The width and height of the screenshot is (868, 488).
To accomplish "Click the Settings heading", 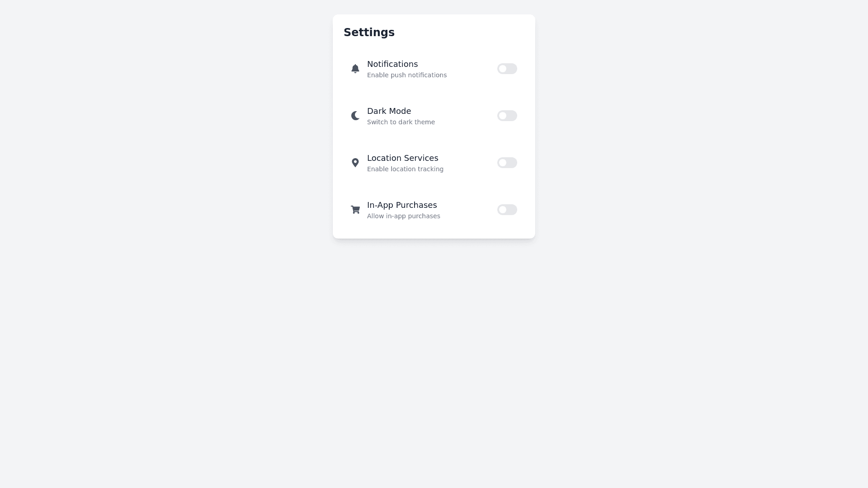I will (x=369, y=32).
